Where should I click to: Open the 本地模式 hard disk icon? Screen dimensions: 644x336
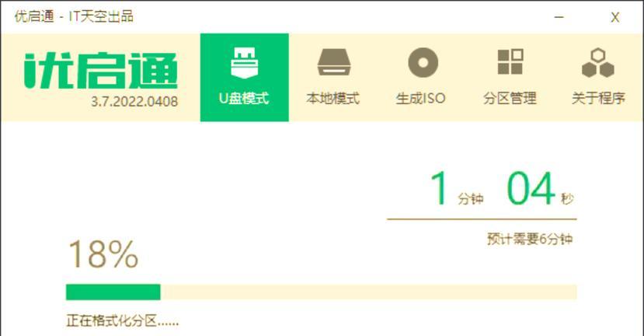pos(333,62)
